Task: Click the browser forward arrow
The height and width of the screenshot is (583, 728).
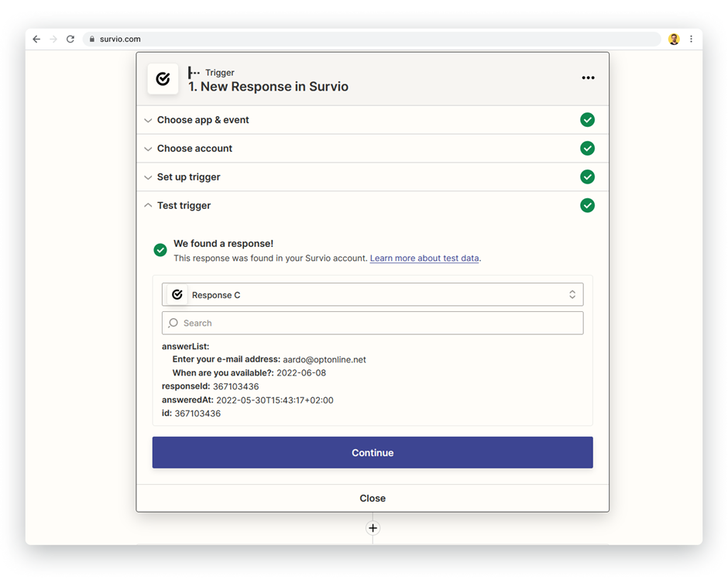Action: (x=53, y=39)
